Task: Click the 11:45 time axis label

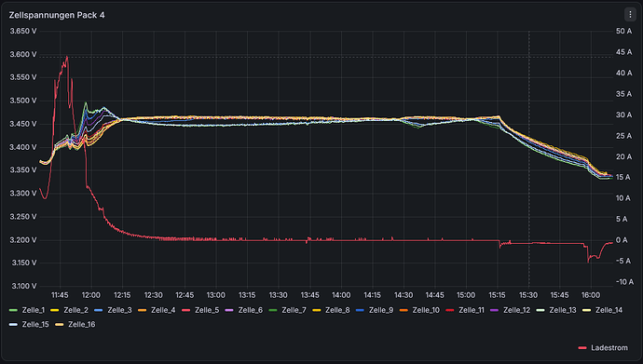Action: click(60, 295)
